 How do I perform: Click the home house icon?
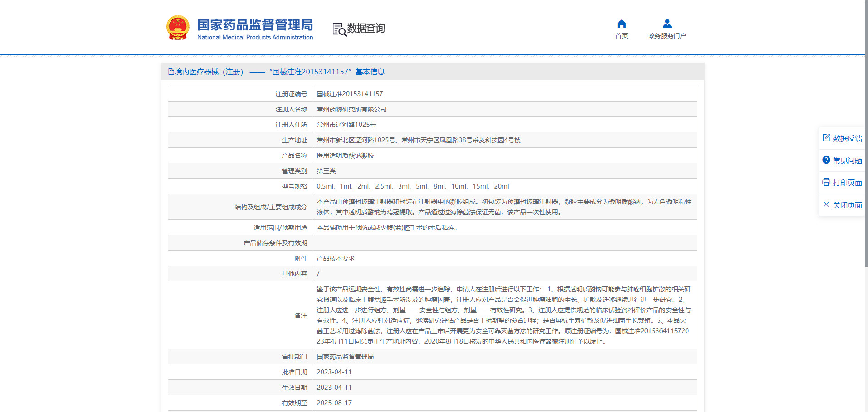point(621,24)
